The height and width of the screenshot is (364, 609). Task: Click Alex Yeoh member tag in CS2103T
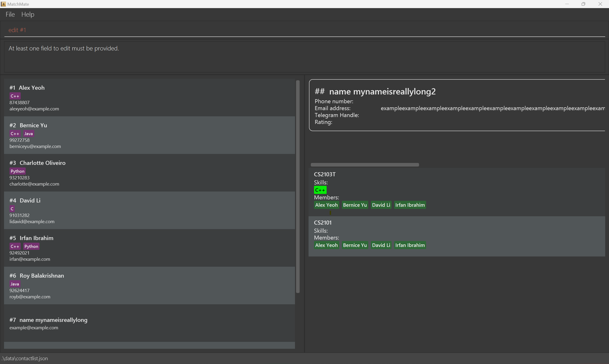tap(326, 205)
